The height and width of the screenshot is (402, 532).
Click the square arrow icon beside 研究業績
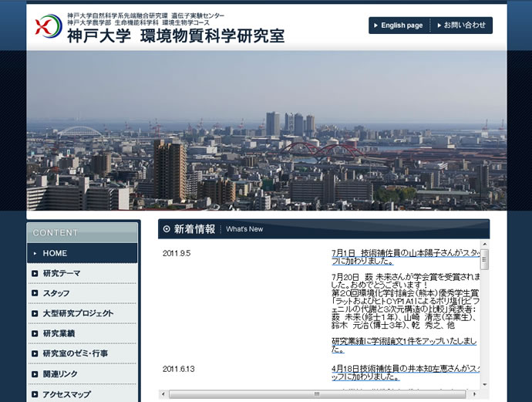pyautogui.click(x=35, y=333)
